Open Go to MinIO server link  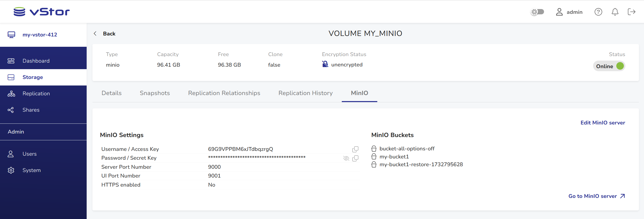coord(596,196)
